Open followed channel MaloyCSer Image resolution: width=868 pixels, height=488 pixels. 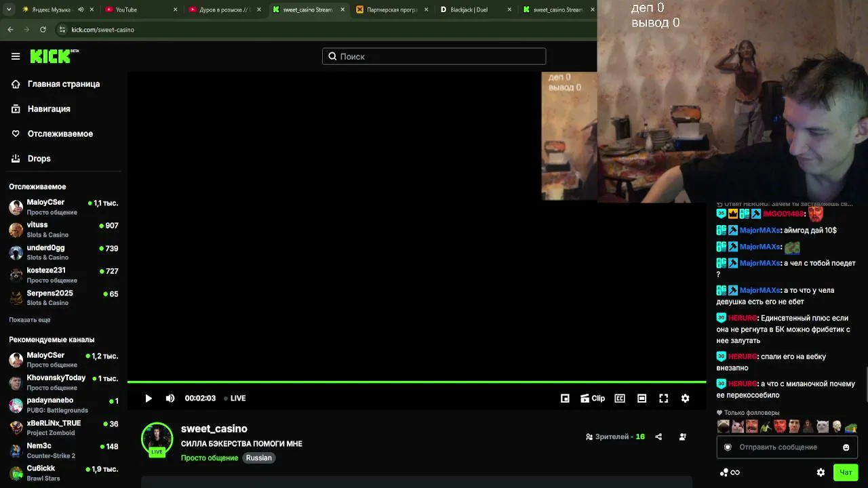point(63,207)
